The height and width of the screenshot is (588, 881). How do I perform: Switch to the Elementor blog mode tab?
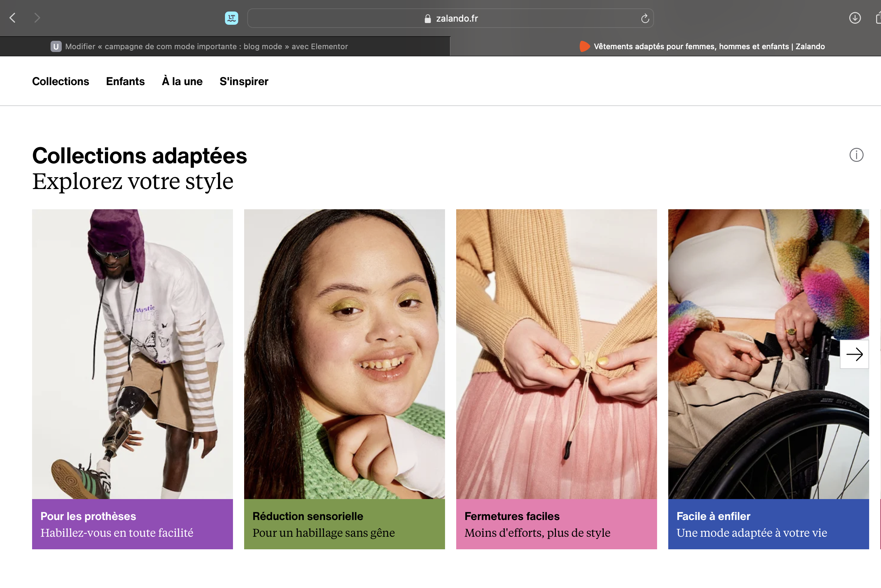click(206, 46)
